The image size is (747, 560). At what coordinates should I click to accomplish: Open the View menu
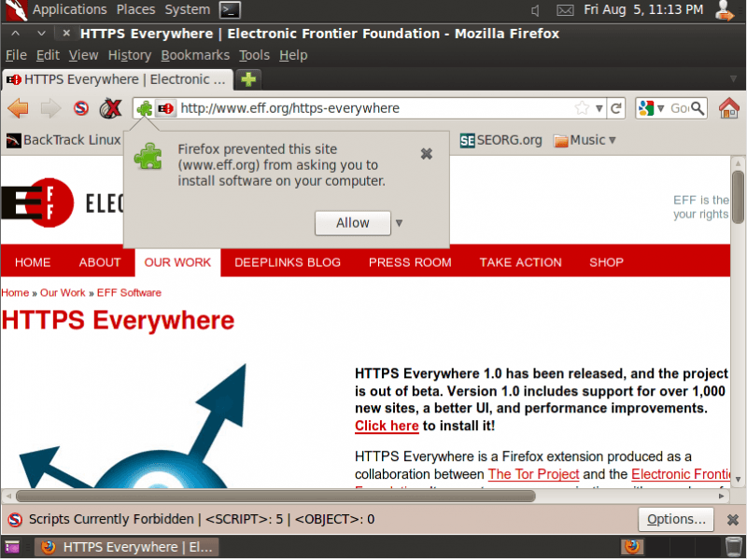tap(83, 55)
